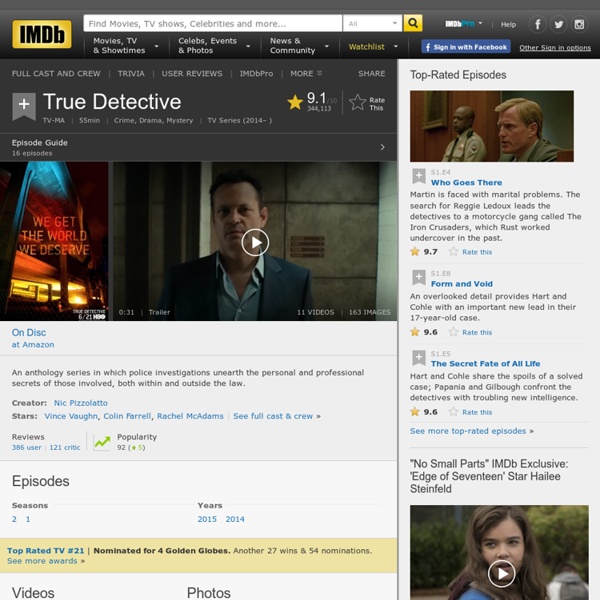Click the SHARE option

pos(372,73)
